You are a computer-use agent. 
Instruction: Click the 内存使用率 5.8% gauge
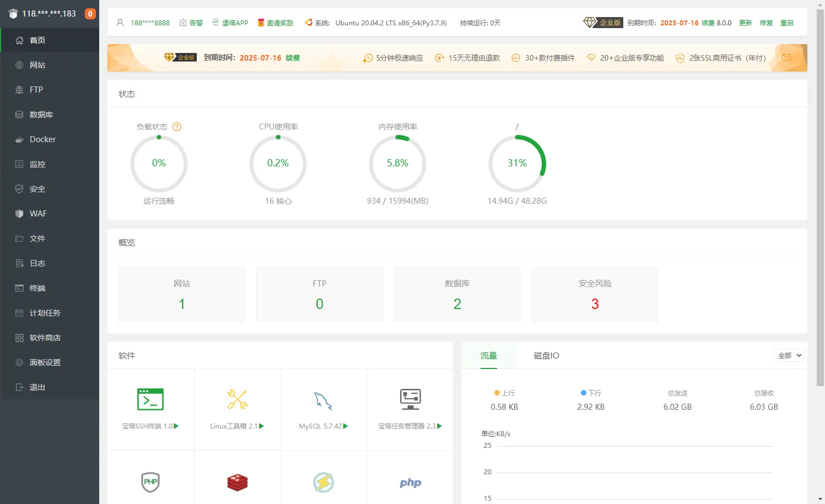[397, 164]
